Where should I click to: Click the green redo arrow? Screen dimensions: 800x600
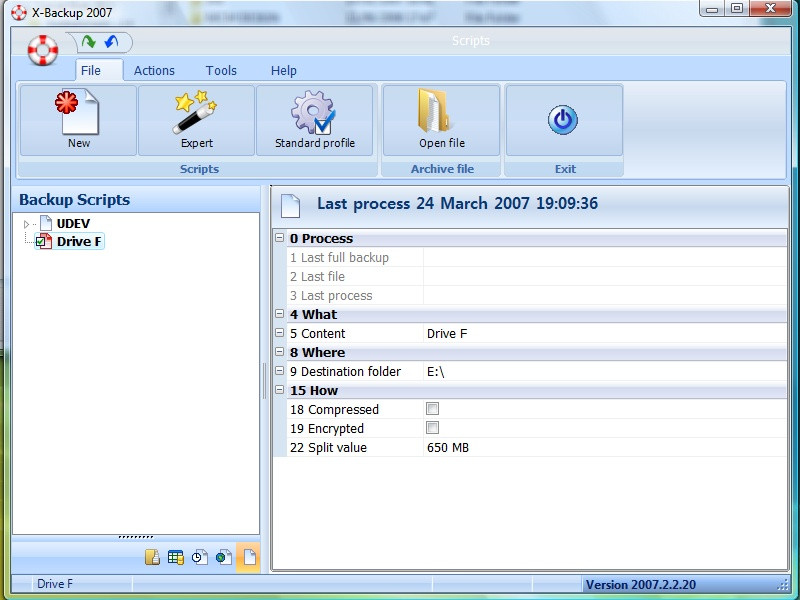click(x=89, y=41)
